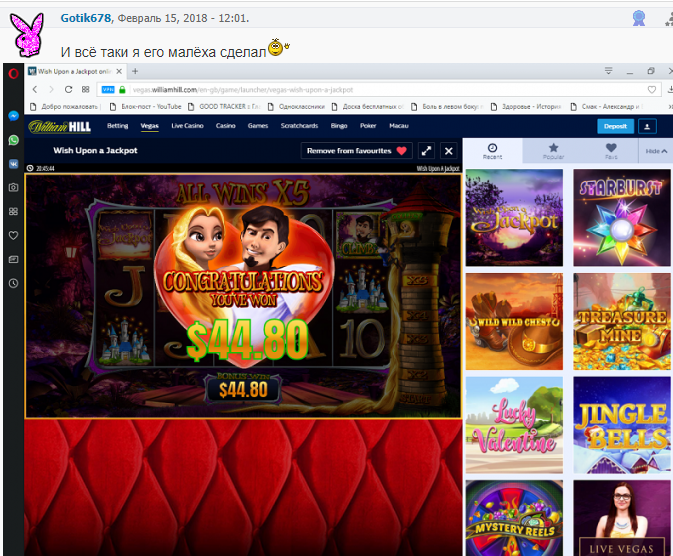Open the Блок-пост - YouTube bookmark
Screen dimensions: 673x556
[146, 106]
